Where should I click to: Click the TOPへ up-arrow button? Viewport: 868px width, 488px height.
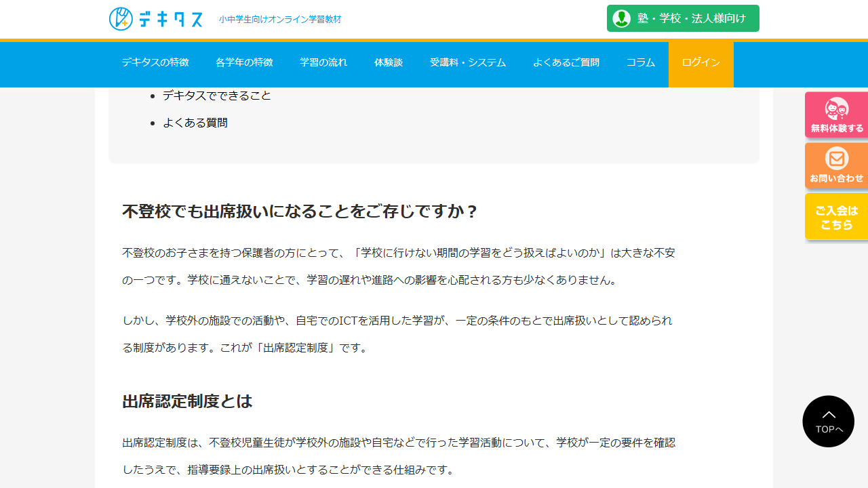point(828,421)
